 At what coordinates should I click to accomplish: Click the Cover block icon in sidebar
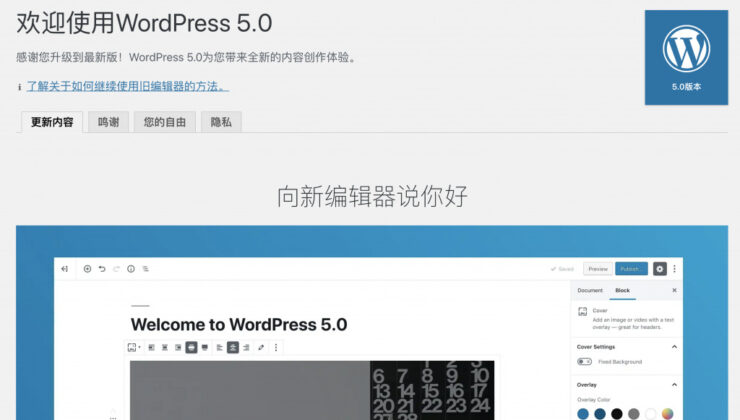583,311
